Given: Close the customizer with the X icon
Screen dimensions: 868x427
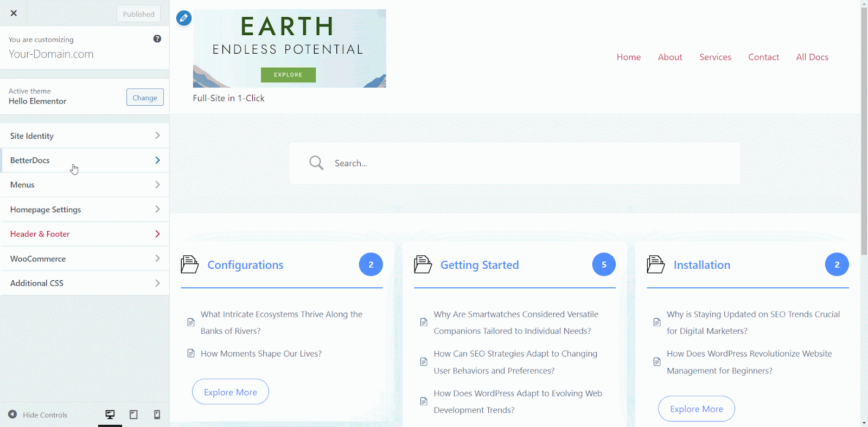Looking at the screenshot, I should pos(14,13).
